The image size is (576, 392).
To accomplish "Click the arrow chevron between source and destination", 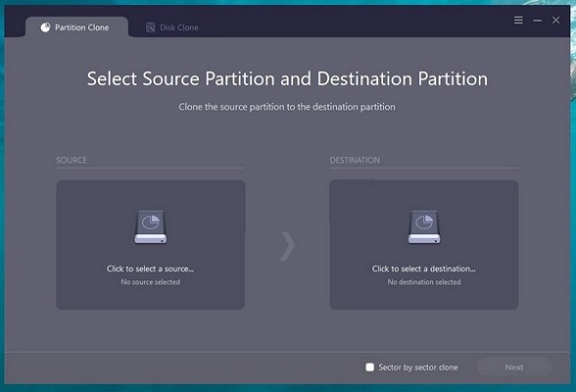I will (288, 246).
